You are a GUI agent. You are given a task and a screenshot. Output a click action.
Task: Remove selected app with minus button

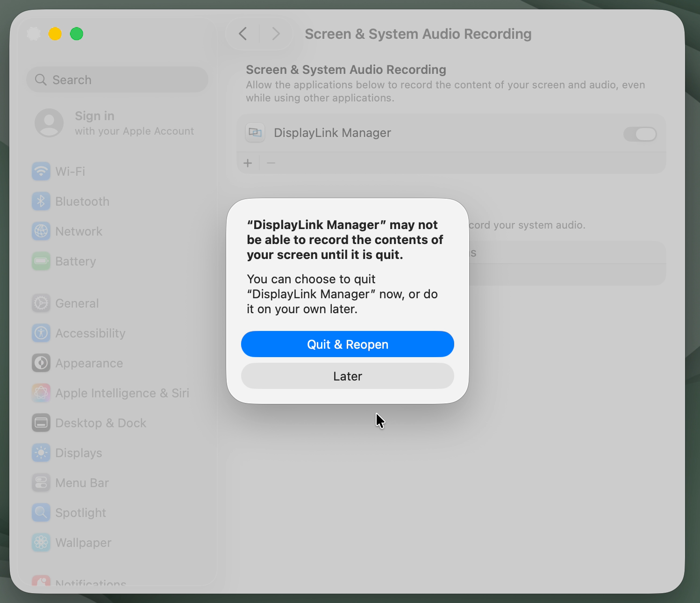point(271,163)
